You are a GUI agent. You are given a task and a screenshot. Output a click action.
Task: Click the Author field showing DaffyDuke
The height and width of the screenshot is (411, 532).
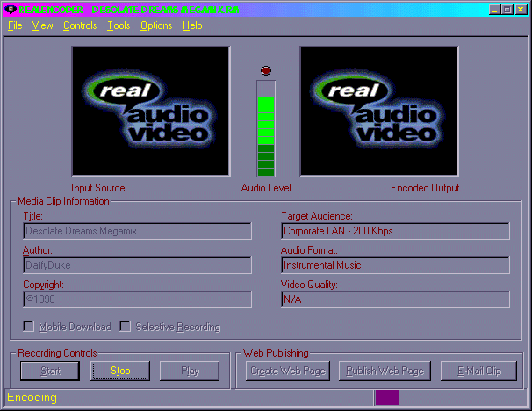138,265
